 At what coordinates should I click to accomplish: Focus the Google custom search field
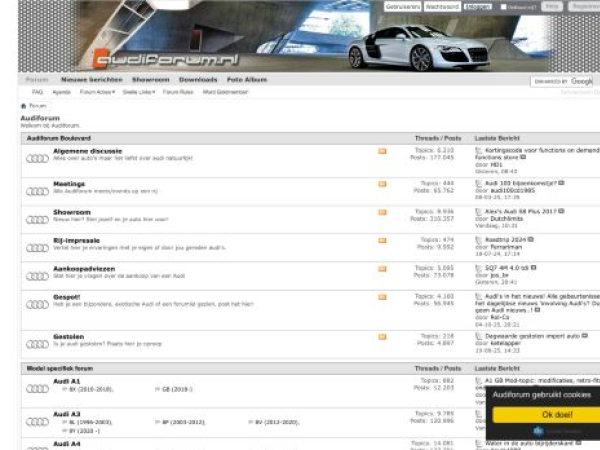pos(562,82)
